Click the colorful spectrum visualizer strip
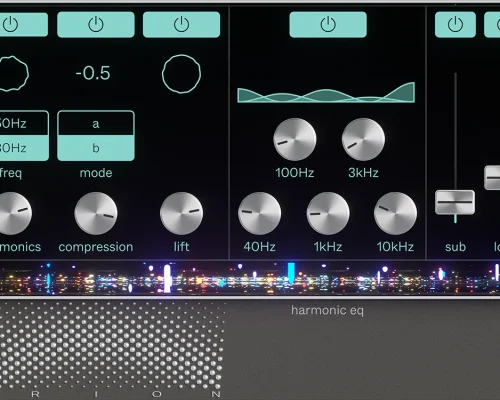The width and height of the screenshot is (500, 400). (x=250, y=278)
